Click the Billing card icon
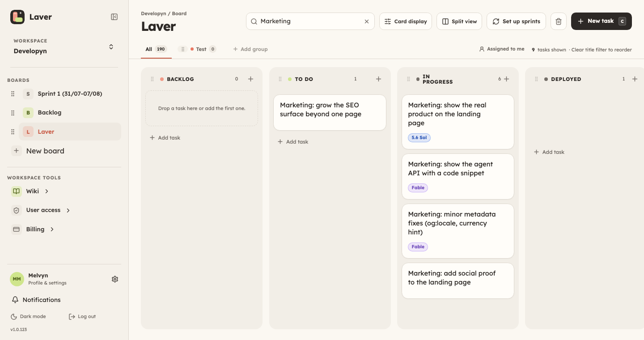Image resolution: width=644 pixels, height=340 pixels. pyautogui.click(x=17, y=229)
